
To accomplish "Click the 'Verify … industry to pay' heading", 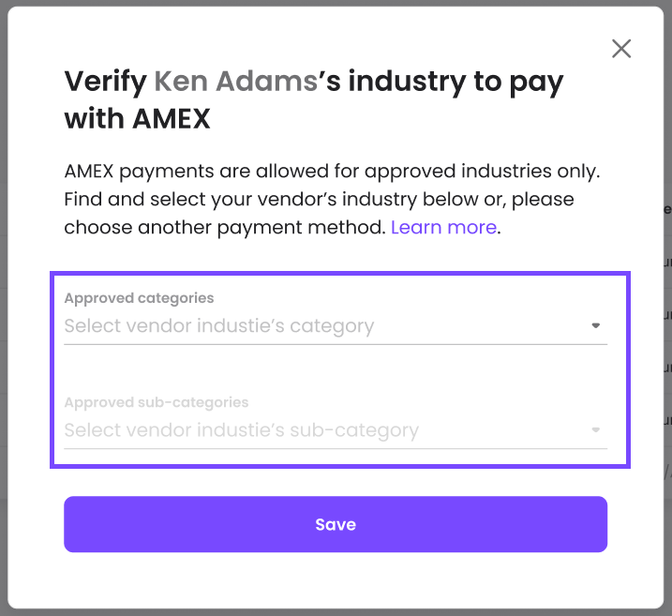I will coord(314,83).
